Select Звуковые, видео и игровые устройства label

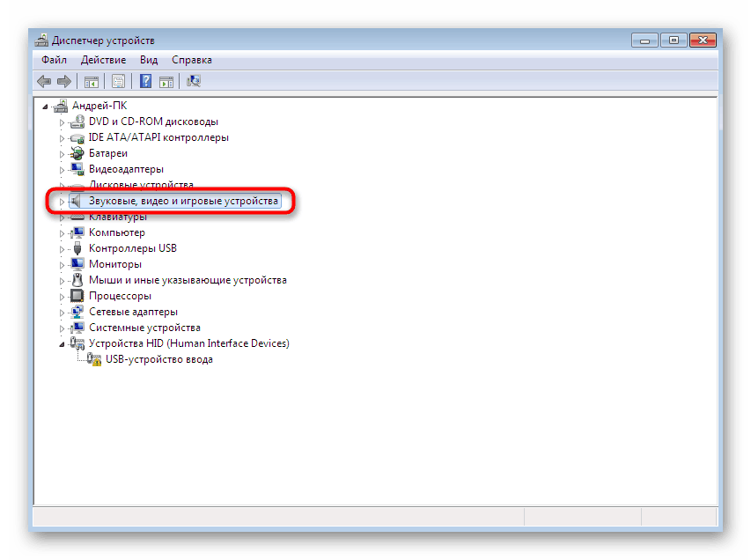(183, 201)
